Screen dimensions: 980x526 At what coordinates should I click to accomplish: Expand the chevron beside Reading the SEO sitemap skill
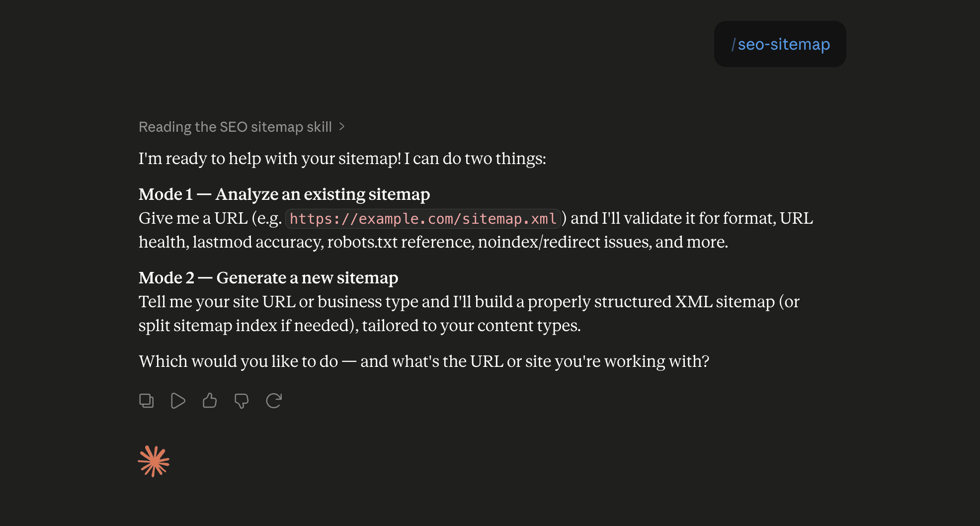tap(342, 127)
